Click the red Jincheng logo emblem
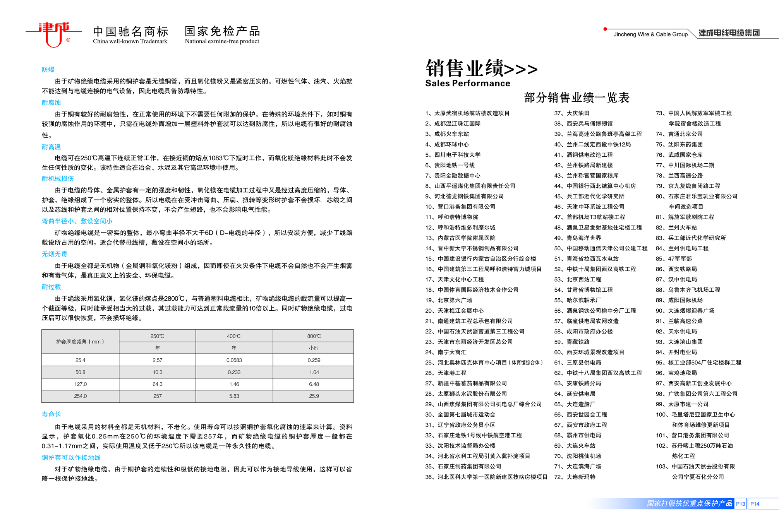Screen dimensions: 779x532 click(x=54, y=34)
